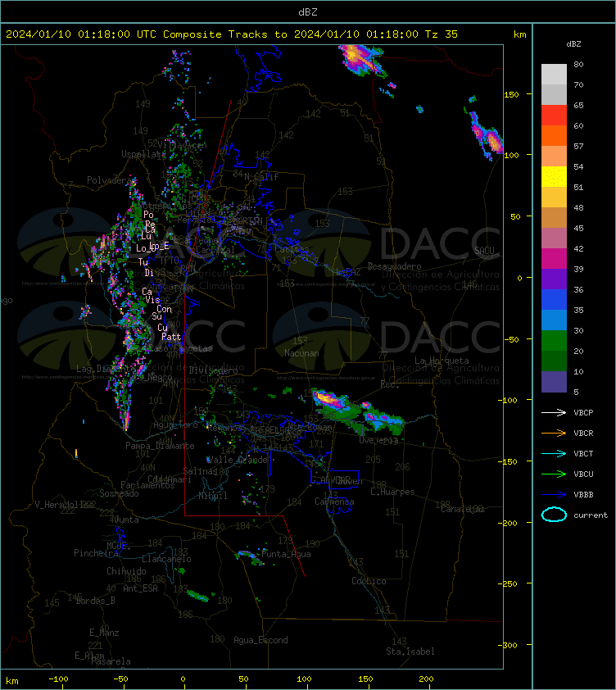The width and height of the screenshot is (616, 690).
Task: Select the salmon light-orange swatch in dBZ scale
Action: click(554, 157)
